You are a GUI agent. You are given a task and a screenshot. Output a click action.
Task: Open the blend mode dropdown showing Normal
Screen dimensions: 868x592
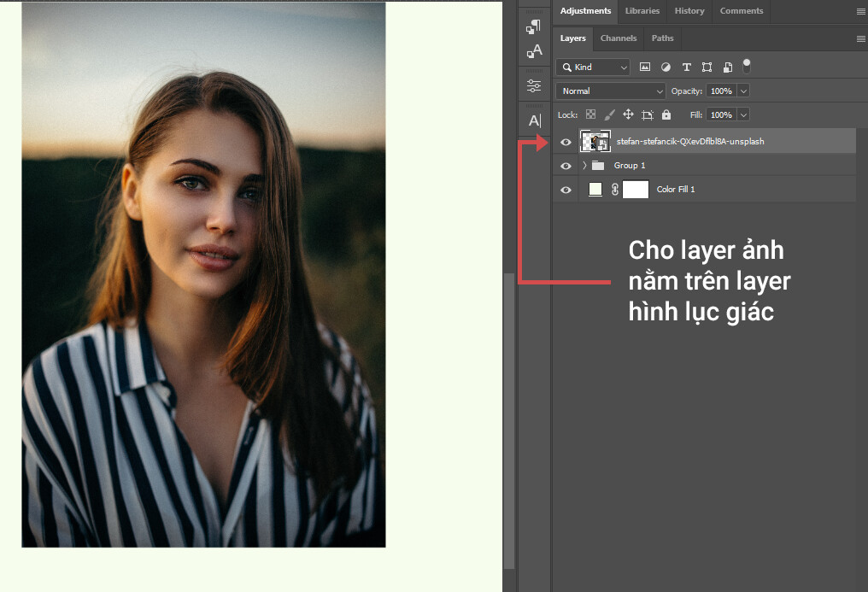(610, 91)
